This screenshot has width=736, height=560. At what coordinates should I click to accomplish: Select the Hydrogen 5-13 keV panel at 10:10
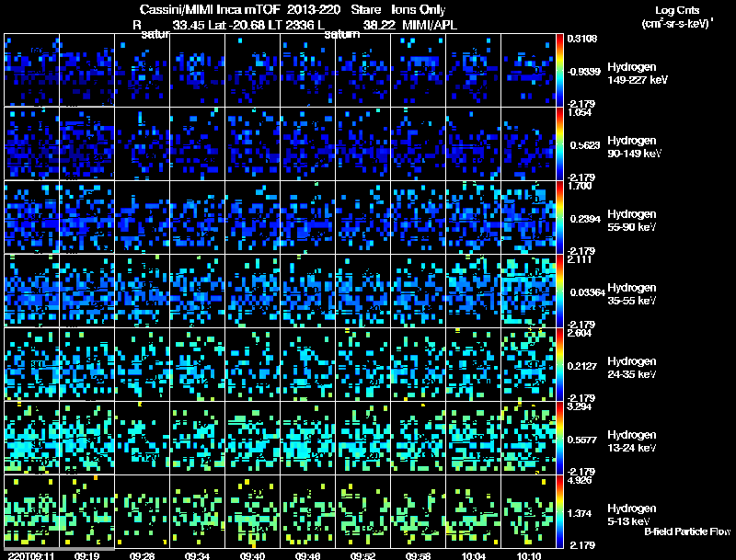point(528,511)
